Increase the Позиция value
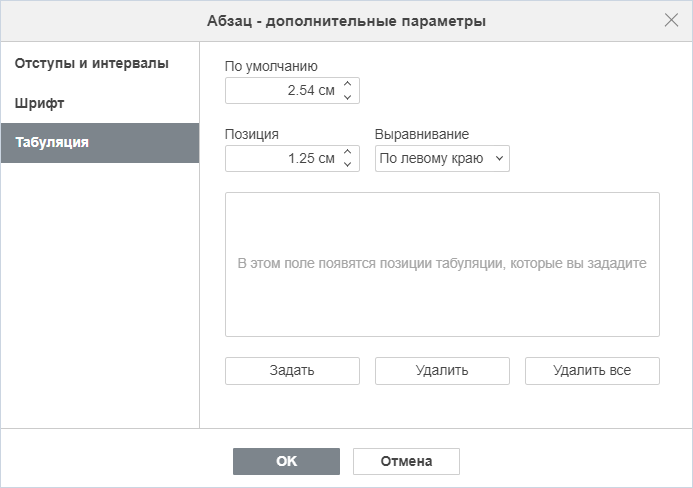This screenshot has width=693, height=488. 347,152
